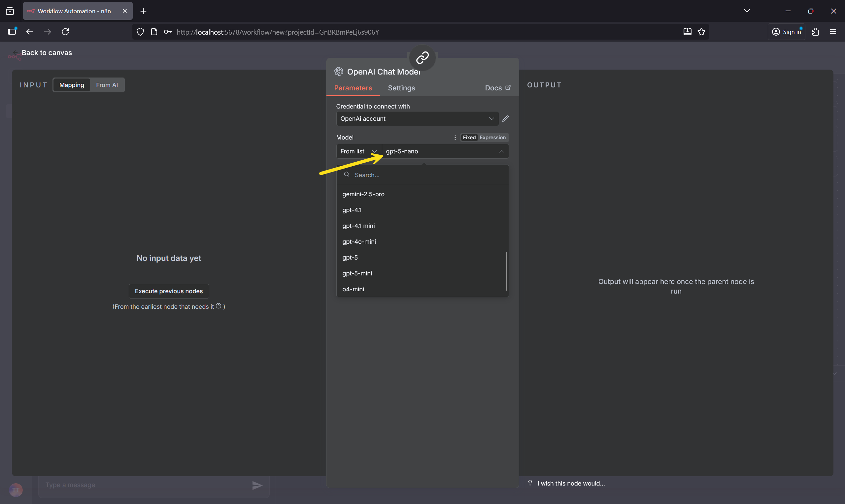Screen dimensions: 845x504
Task: Click Execute previous nodes button
Action: click(169, 291)
